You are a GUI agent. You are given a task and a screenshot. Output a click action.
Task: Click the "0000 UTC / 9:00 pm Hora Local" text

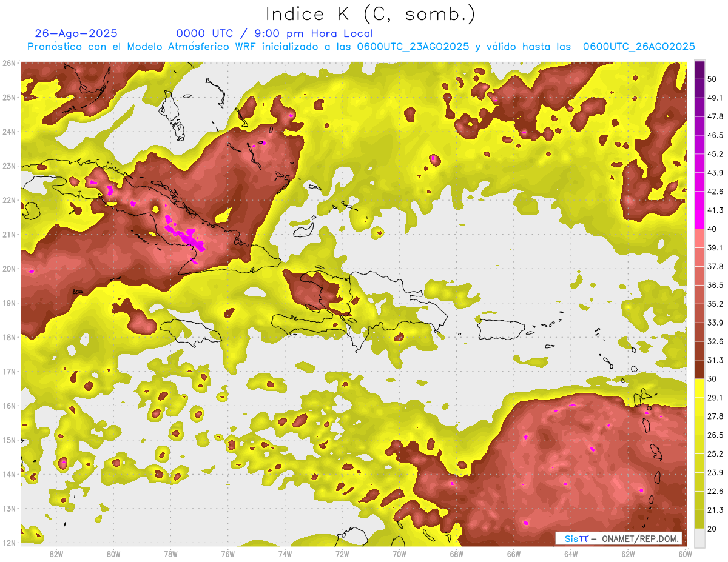click(x=274, y=33)
